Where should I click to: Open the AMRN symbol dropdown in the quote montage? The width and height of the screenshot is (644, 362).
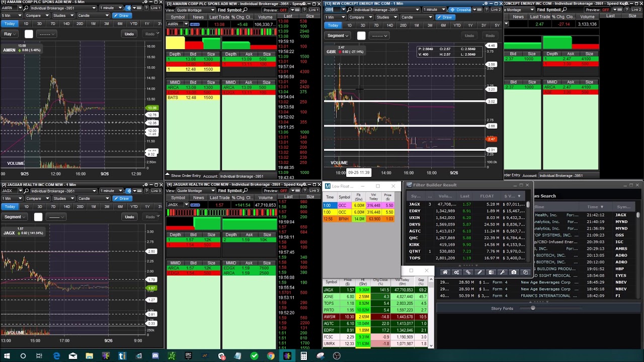pos(186,24)
